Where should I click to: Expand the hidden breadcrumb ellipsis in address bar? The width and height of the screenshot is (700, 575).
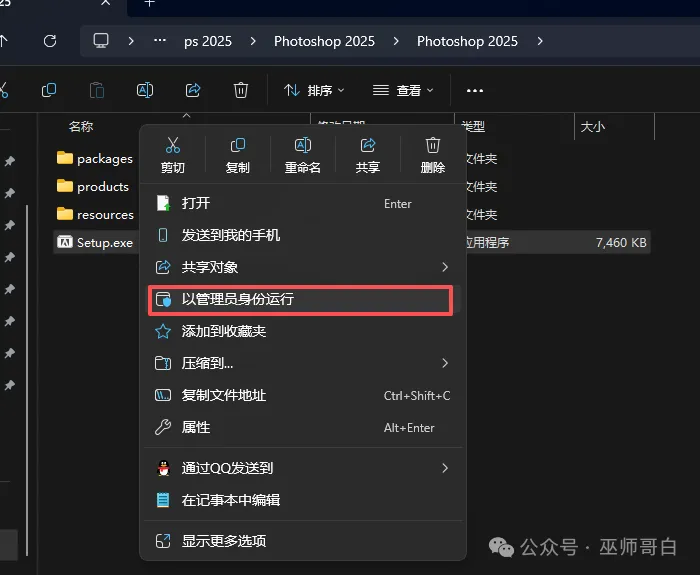pyautogui.click(x=160, y=41)
